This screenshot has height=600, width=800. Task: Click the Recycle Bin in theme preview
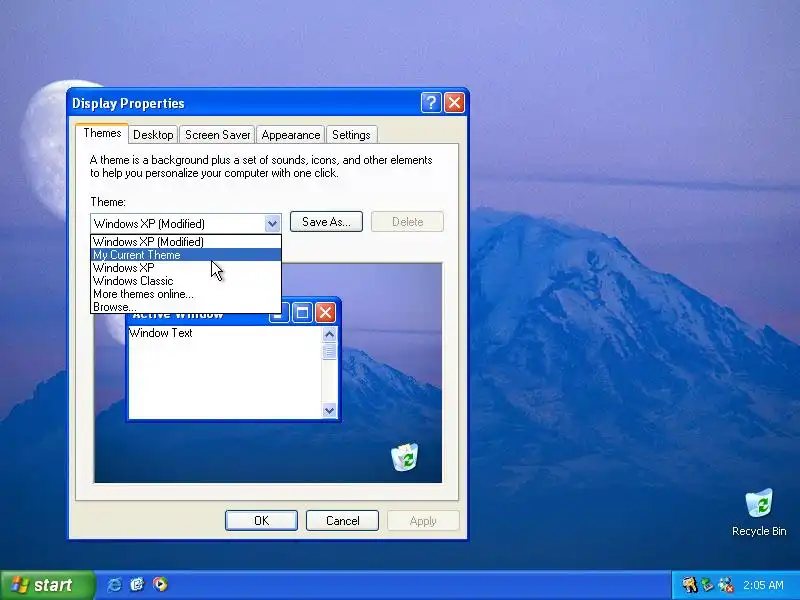tap(405, 457)
